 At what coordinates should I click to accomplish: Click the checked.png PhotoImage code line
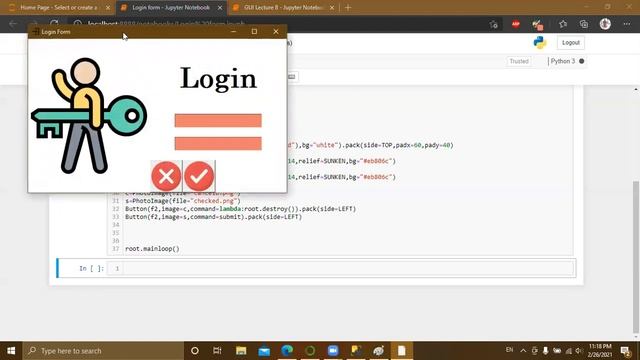183,201
